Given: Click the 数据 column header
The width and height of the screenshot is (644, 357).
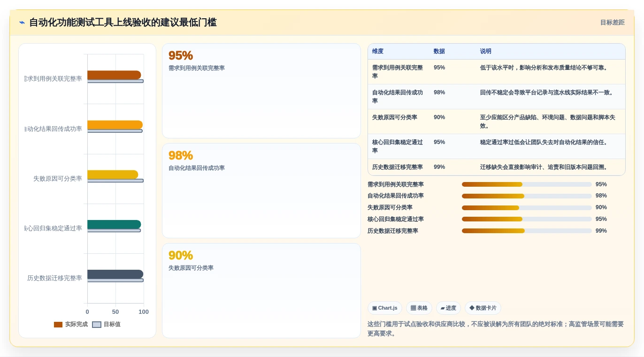Looking at the screenshot, I should pos(439,52).
